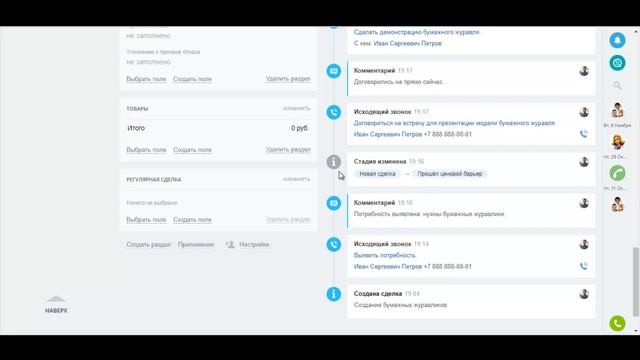Click 'Создать поле' in the РЕГУЛЯРНАЯ СДЕЛКА section

[x=192, y=220]
